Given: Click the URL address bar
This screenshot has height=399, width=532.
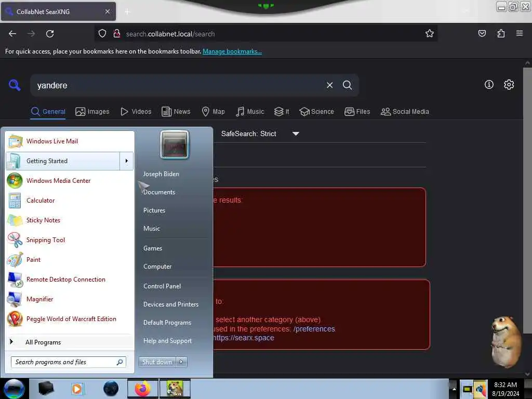Looking at the screenshot, I should 265,34.
